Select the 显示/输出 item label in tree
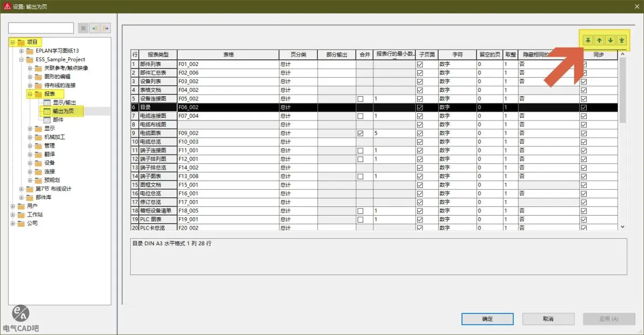The height and width of the screenshot is (335, 644). (x=64, y=103)
